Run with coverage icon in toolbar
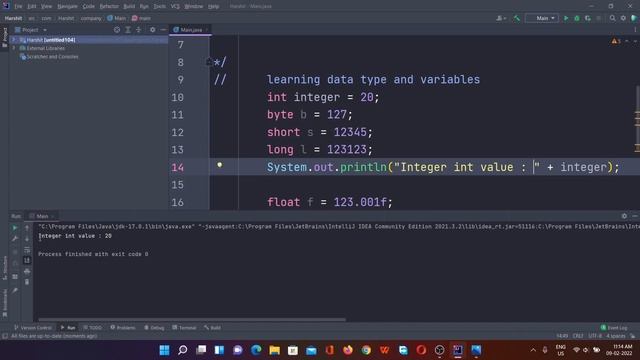The image size is (640, 360). point(588,18)
